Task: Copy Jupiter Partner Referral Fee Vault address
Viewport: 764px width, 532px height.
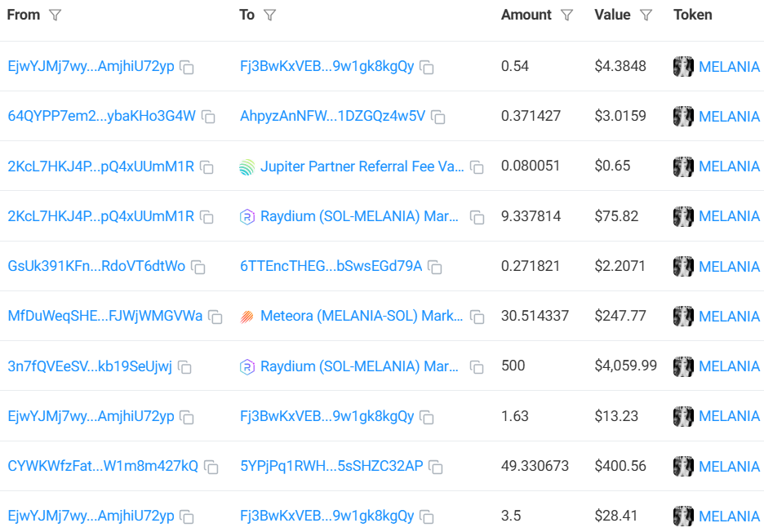Action: tap(477, 167)
